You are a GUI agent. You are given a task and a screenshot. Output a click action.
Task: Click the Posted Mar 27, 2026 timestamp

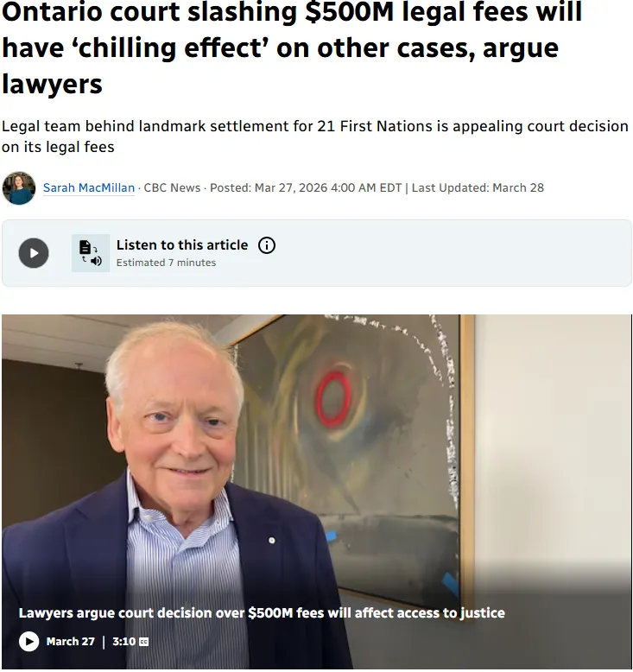pos(306,187)
